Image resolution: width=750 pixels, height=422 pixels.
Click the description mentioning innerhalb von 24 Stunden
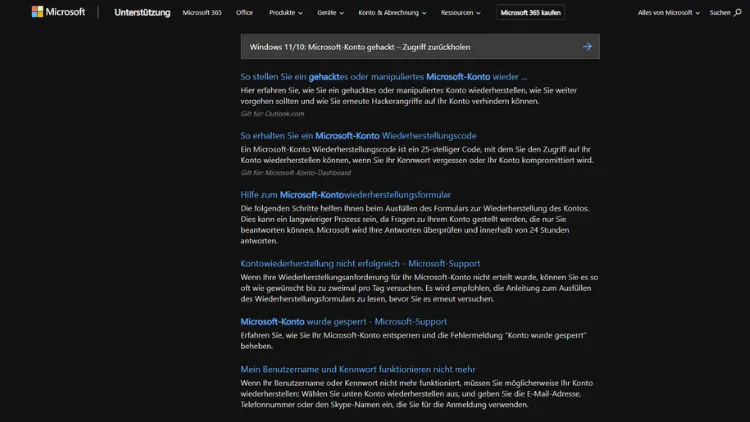coord(415,224)
